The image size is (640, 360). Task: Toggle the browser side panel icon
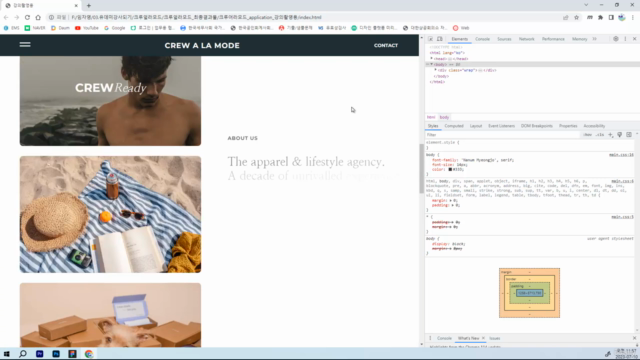[611, 17]
